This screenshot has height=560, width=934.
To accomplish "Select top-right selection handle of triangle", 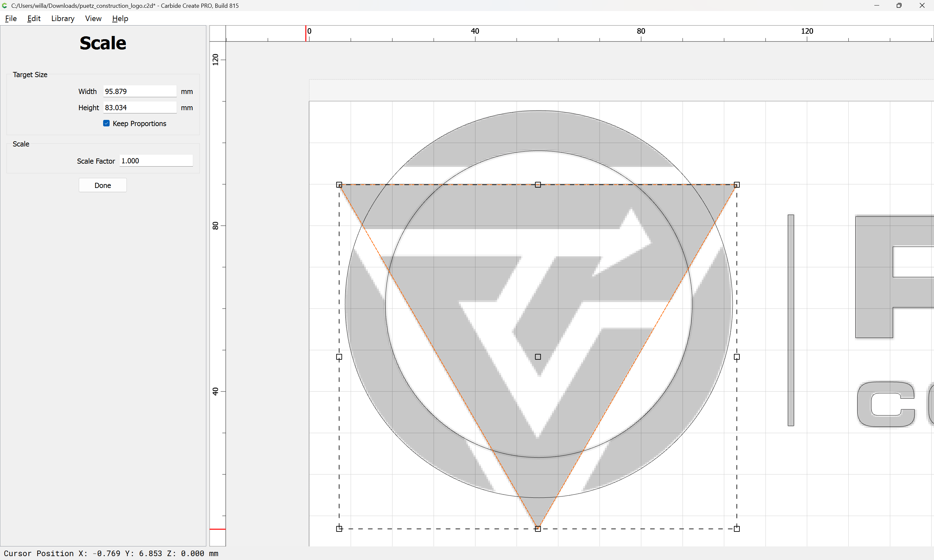I will (736, 184).
